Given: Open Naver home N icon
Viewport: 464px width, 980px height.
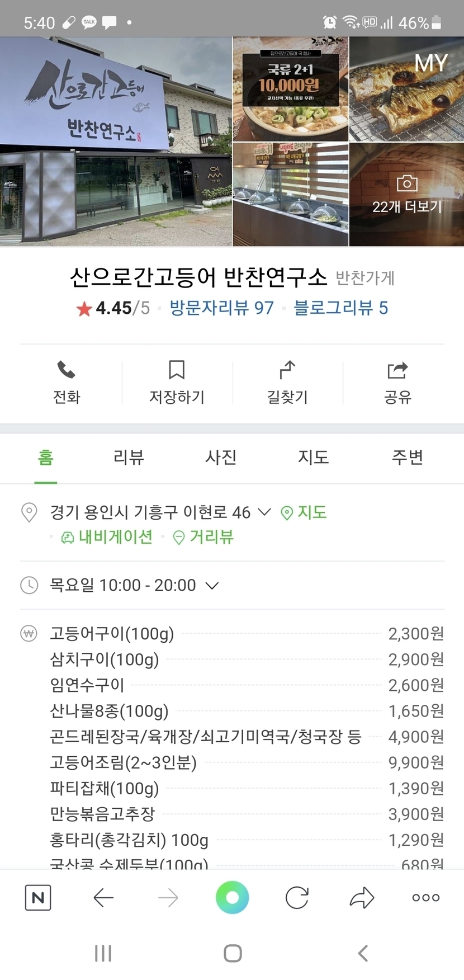Looking at the screenshot, I should click(38, 898).
